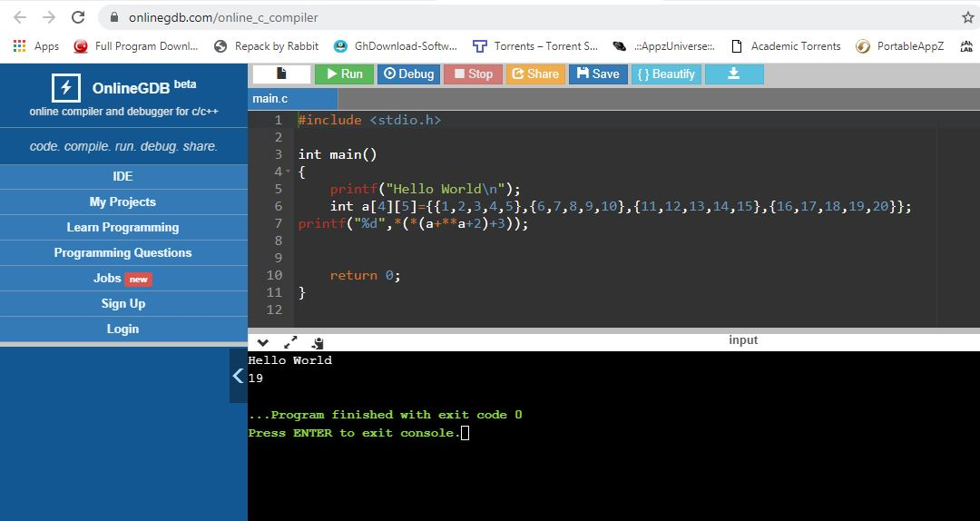Open the Apps bookmarks grid
Viewport: 980px width, 521px height.
[x=36, y=45]
